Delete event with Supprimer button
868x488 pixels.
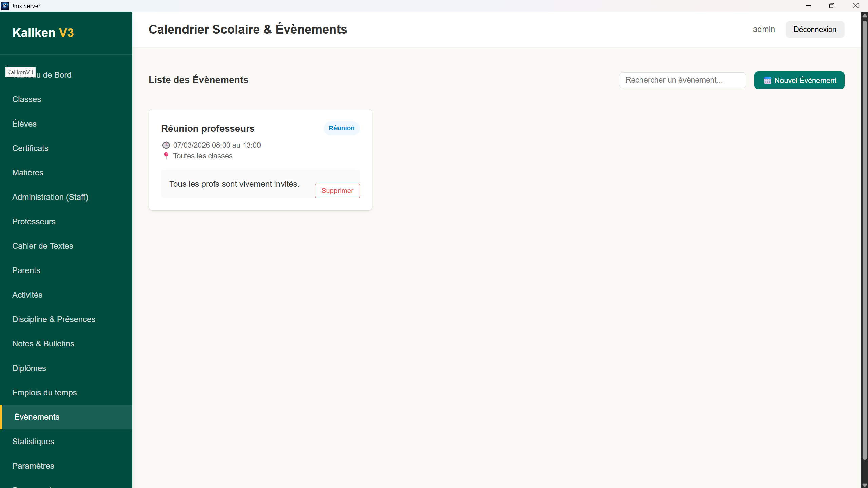pos(337,191)
